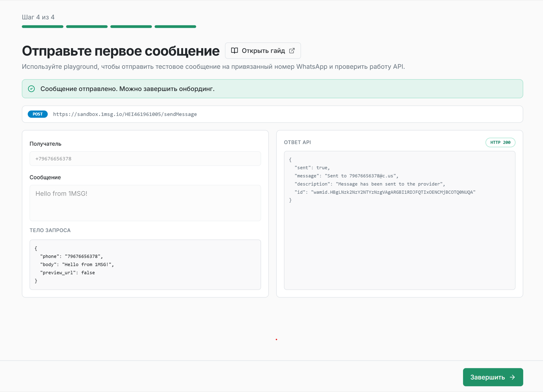Screen dimensions: 543x392
Task: Click the first progress step bar
Action: (42, 26)
